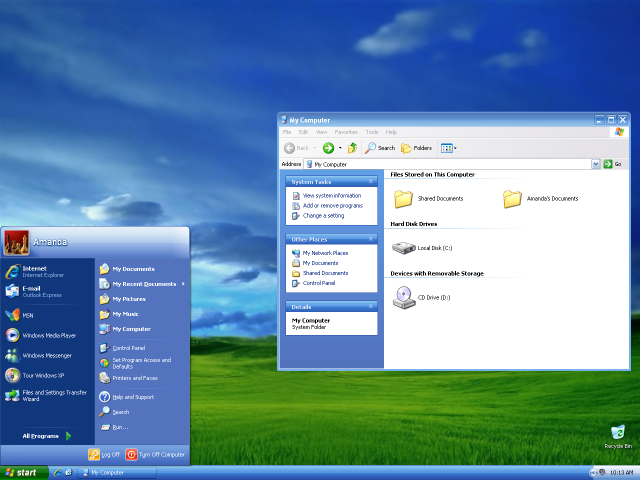The image size is (640, 480).
Task: Click the system tray clock
Action: click(x=621, y=473)
